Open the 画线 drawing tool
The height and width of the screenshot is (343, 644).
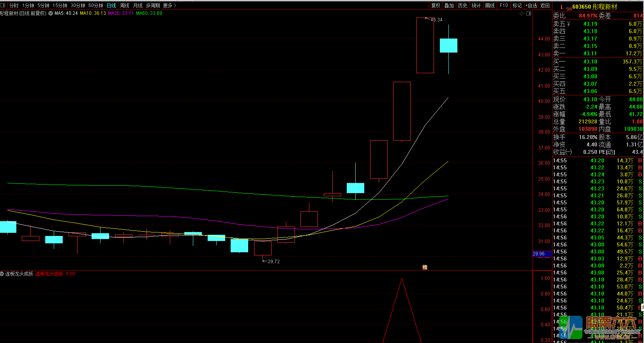click(490, 5)
